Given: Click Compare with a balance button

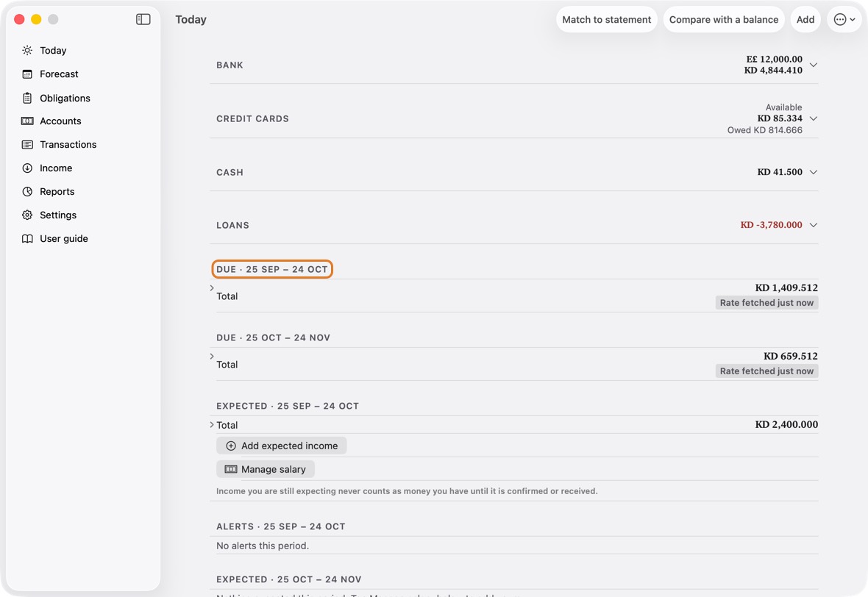Looking at the screenshot, I should (724, 19).
